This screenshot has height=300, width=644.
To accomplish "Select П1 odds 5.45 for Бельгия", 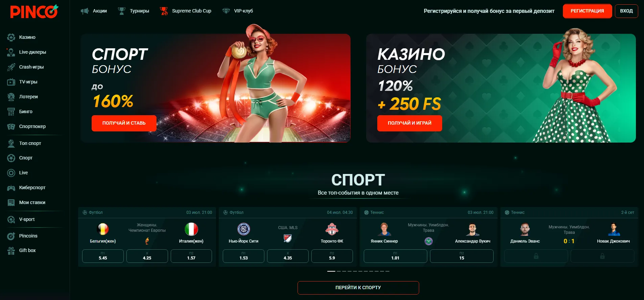I will pos(103,256).
